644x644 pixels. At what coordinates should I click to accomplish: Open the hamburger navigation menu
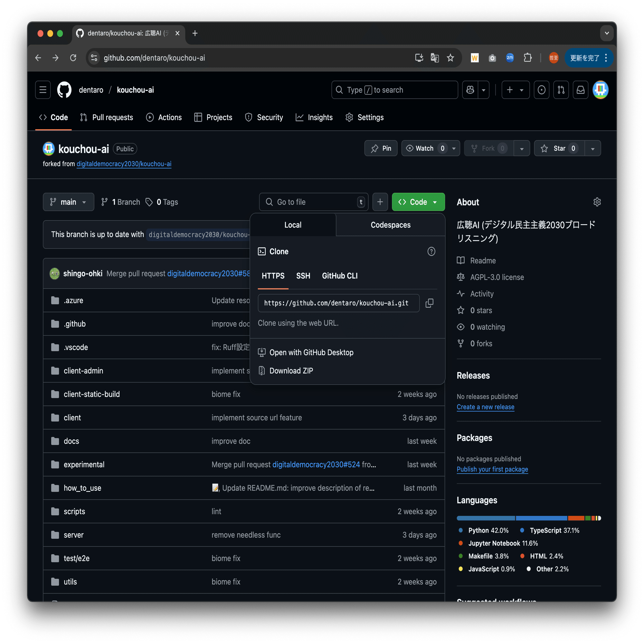click(x=43, y=90)
